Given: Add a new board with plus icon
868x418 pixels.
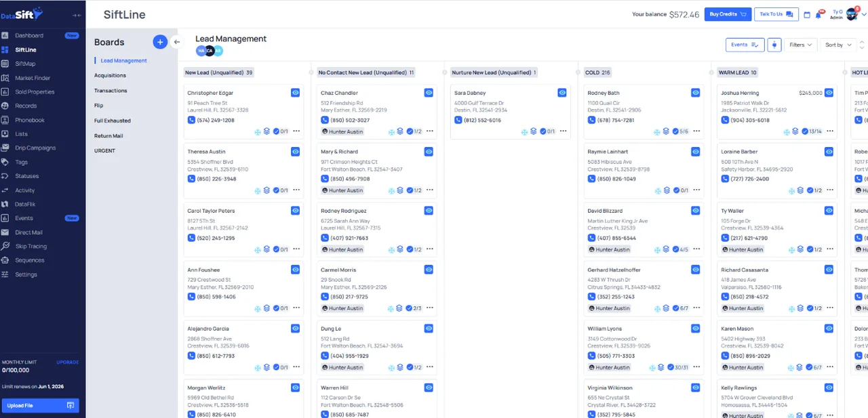Looking at the screenshot, I should click(160, 42).
